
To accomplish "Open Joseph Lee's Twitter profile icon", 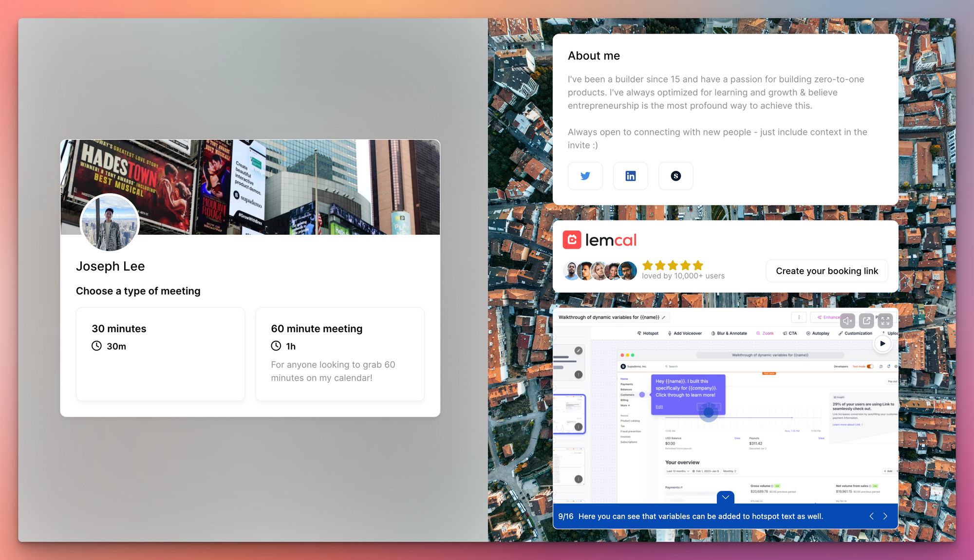I will (x=585, y=176).
